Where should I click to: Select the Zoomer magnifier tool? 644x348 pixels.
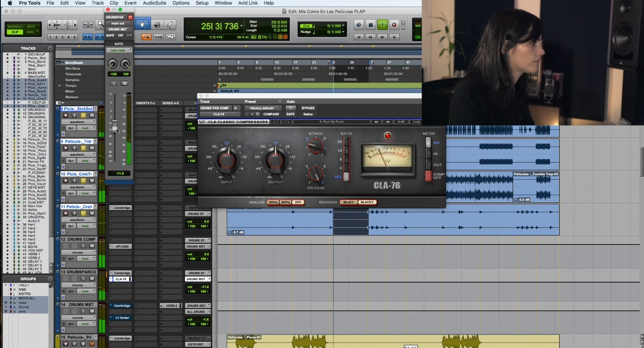[101, 25]
